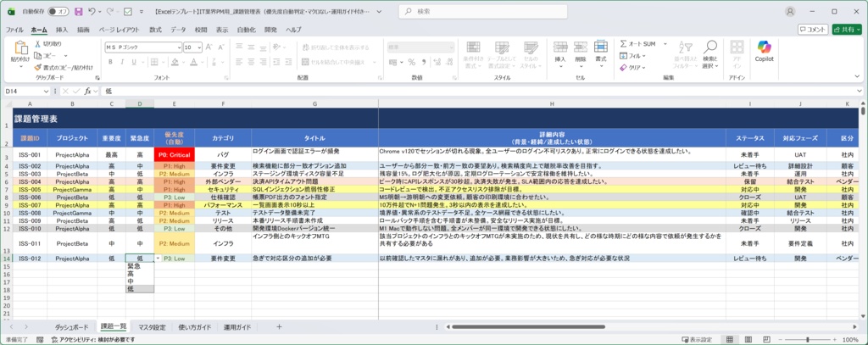
Task: Click the accessibility status message
Action: (x=93, y=339)
